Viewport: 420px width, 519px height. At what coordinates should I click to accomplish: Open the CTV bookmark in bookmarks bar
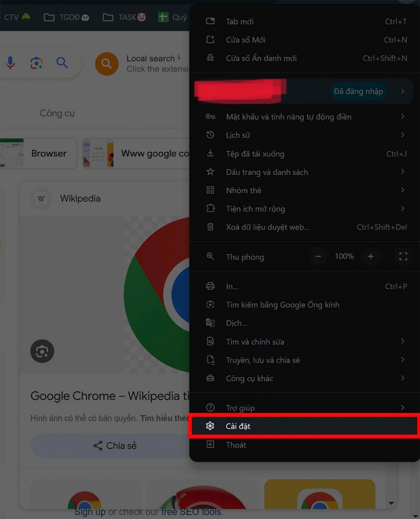coord(17,17)
